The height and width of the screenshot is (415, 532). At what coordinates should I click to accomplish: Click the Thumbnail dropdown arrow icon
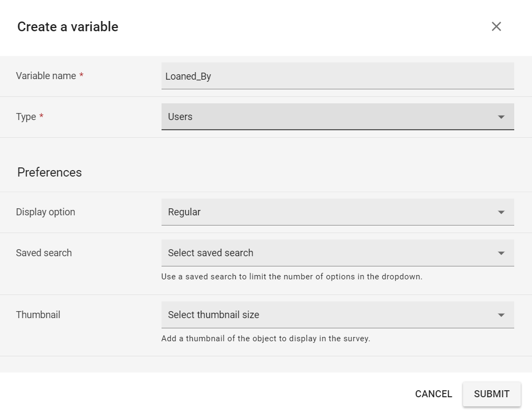pyautogui.click(x=501, y=315)
